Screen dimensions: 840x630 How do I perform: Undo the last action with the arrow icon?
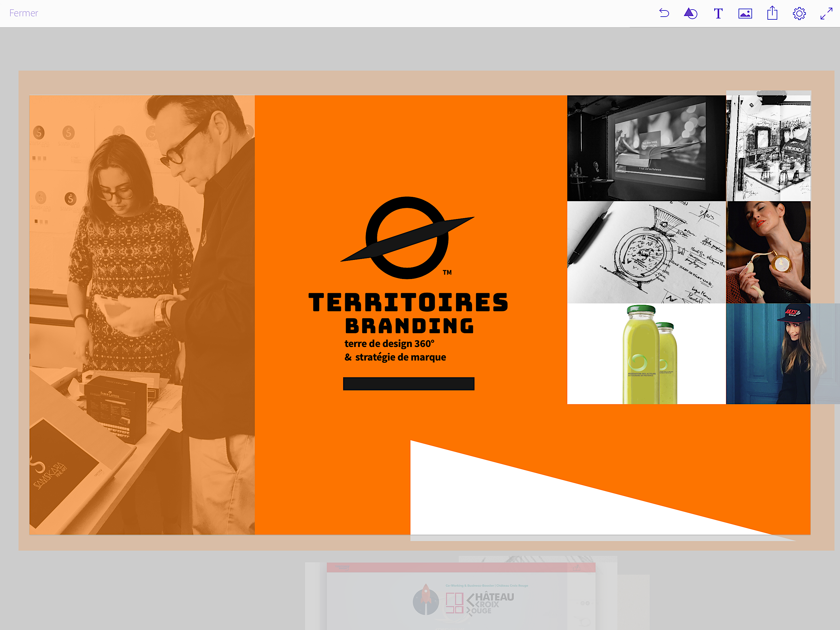point(664,13)
